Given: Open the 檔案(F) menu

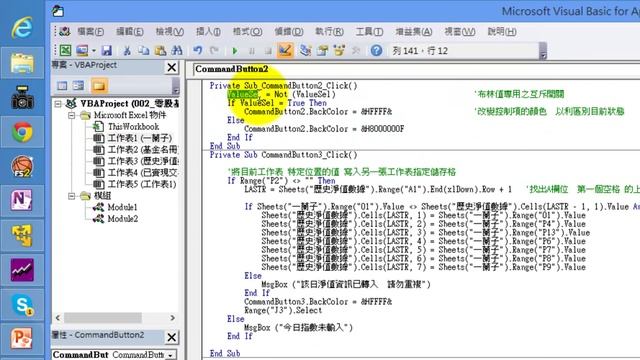Looking at the screenshot, I should tap(90, 31).
